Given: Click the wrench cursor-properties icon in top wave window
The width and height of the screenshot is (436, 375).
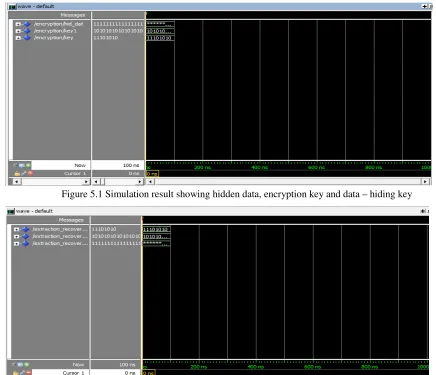Looking at the screenshot, I should 24,173.
